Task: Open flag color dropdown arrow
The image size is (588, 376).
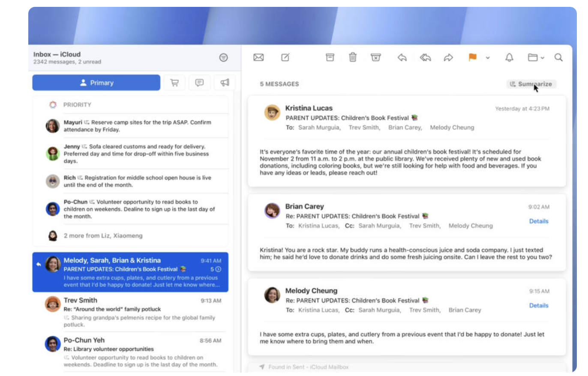Action: [x=488, y=58]
